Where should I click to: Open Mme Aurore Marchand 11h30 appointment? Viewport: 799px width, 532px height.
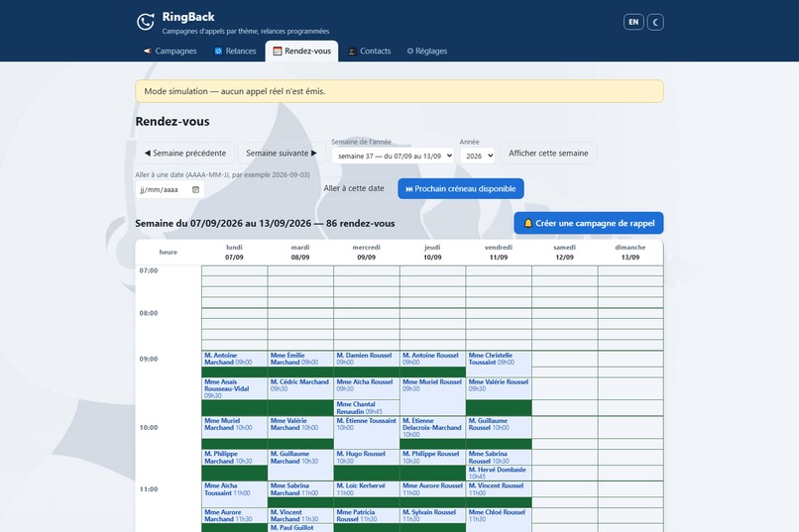(234, 516)
